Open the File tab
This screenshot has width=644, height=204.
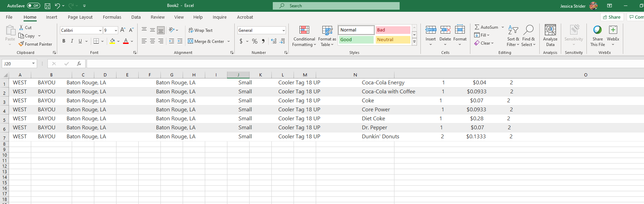coord(9,17)
